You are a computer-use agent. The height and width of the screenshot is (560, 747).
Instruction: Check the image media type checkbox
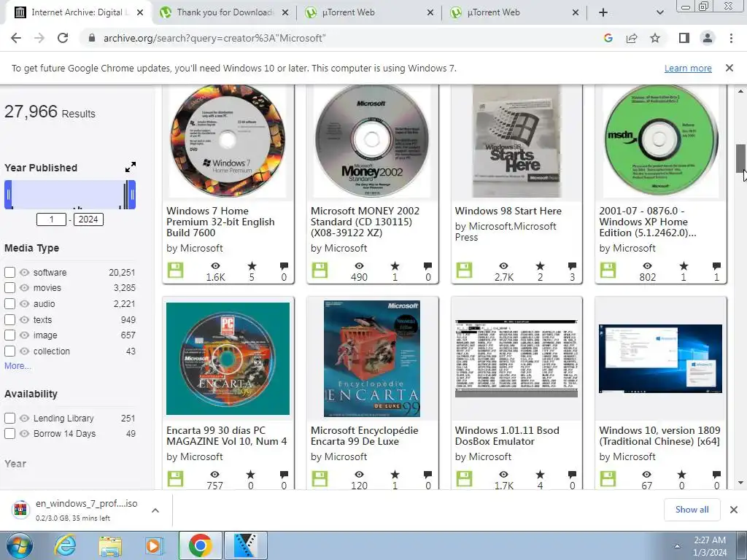(9, 335)
